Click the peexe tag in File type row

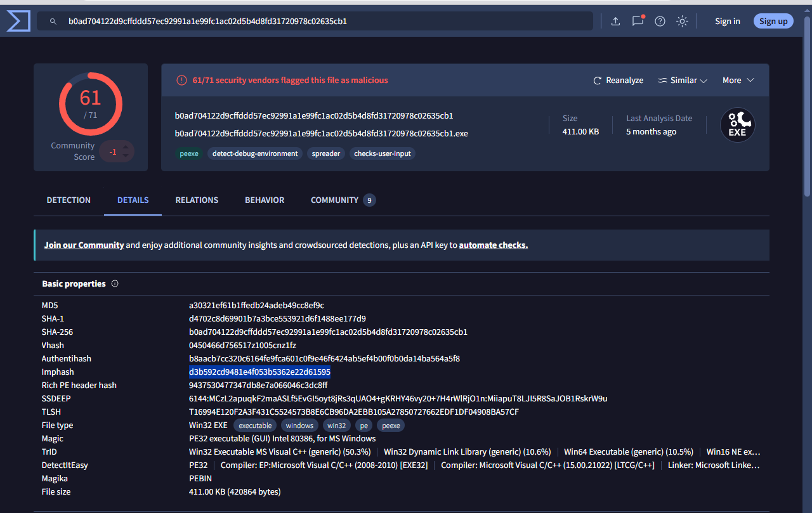(391, 425)
